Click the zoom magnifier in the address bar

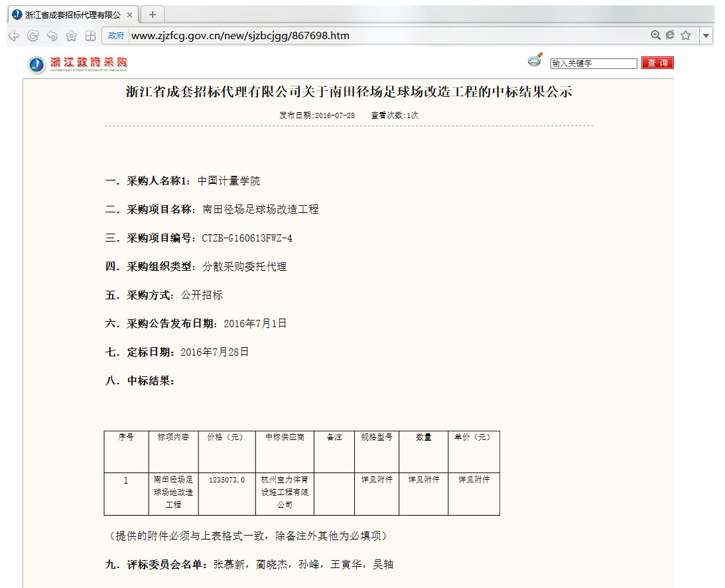[x=655, y=35]
